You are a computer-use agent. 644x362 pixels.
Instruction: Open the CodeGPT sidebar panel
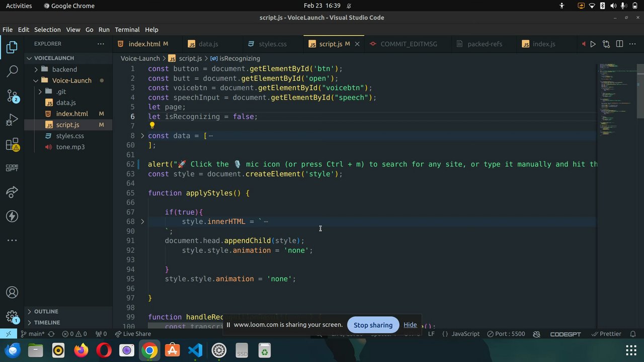click(x=12, y=168)
